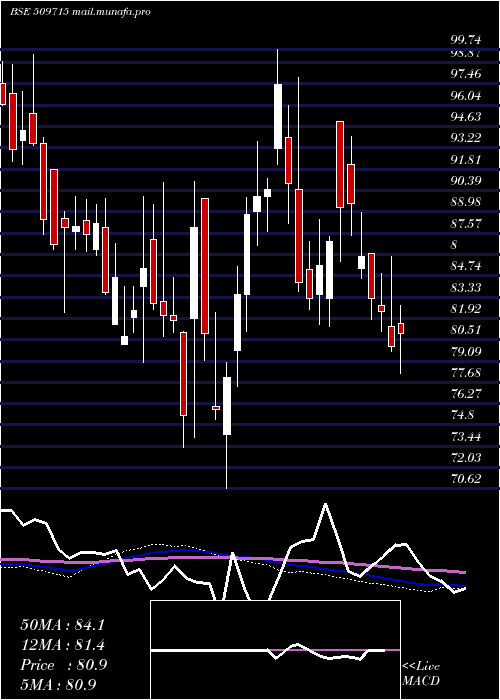Image resolution: width=500 pixels, height=700 pixels.
Task: Click the 93.22 price axis label
Action: [466, 138]
